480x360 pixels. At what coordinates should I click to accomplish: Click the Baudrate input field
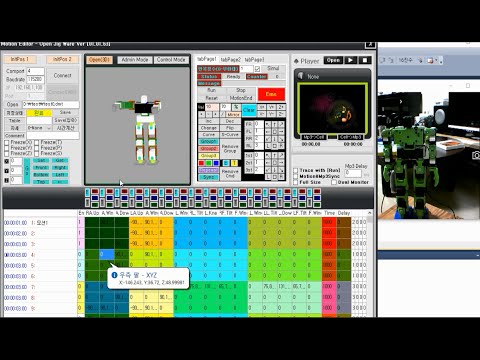35,79
